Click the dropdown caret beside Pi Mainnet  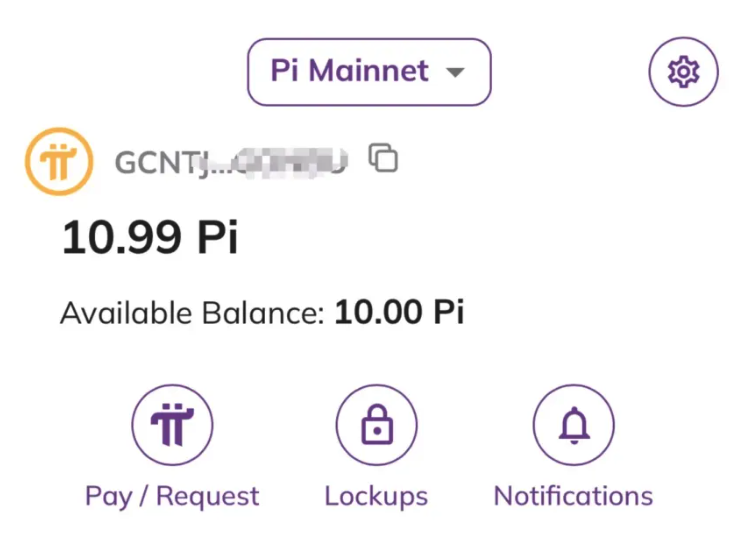455,73
